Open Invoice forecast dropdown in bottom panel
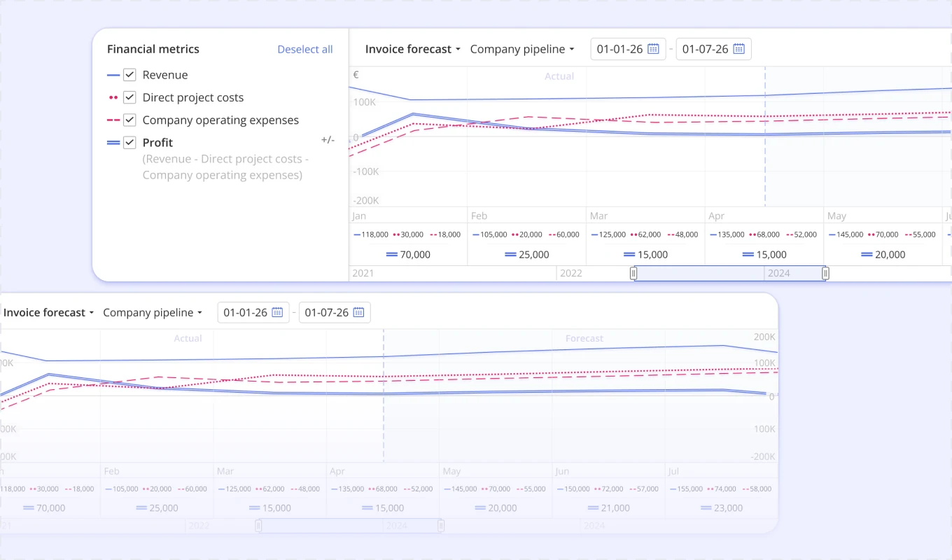Screen dimensions: 952x560 click(48, 312)
